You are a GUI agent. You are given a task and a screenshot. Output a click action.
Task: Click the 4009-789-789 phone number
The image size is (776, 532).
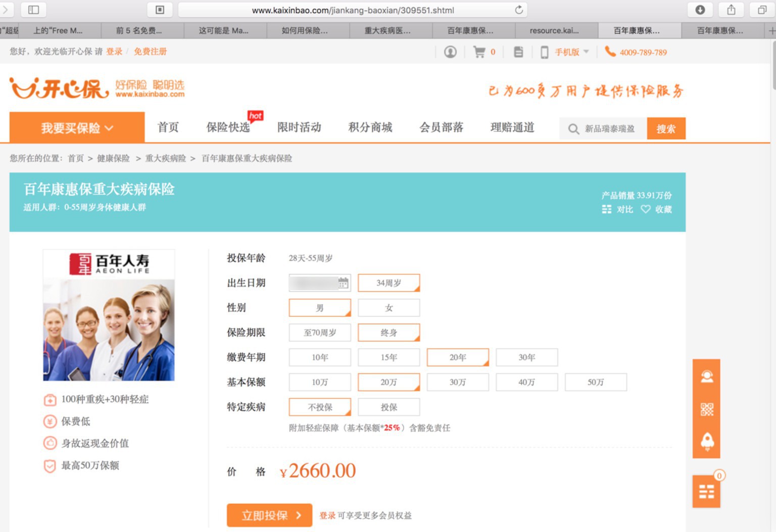point(643,52)
